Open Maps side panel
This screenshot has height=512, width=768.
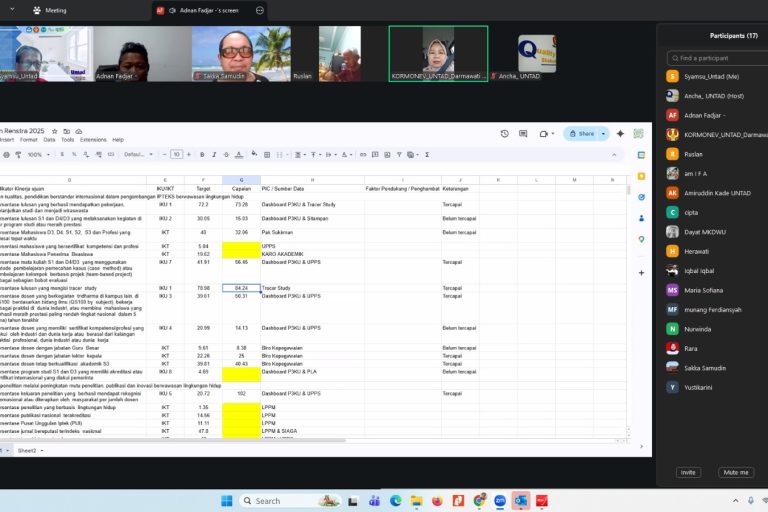point(641,240)
